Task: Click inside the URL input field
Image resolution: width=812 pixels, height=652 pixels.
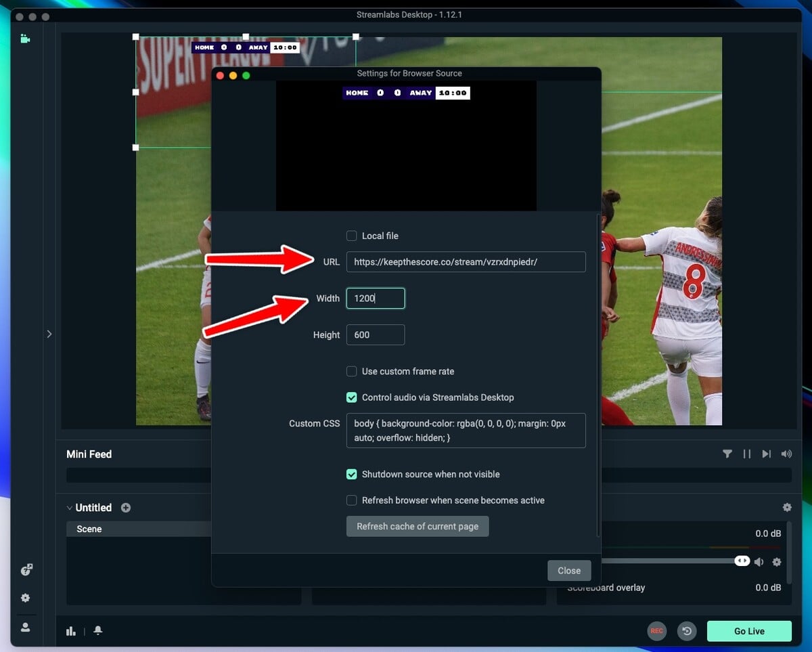Action: [x=466, y=262]
